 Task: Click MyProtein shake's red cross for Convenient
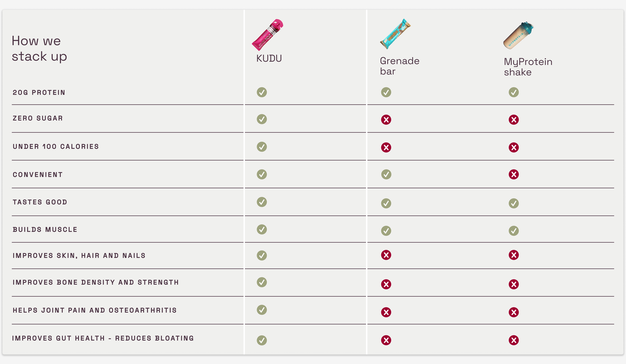pos(513,174)
